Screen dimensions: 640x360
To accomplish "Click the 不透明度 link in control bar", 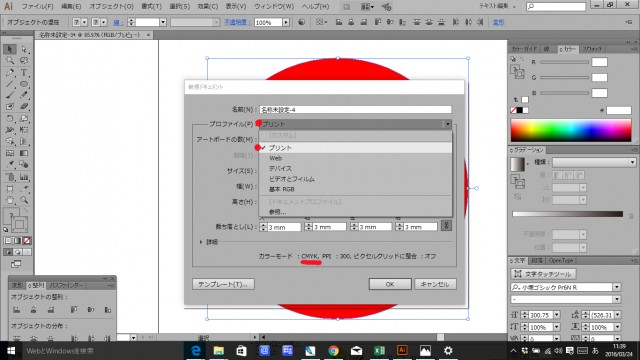I will click(x=237, y=22).
